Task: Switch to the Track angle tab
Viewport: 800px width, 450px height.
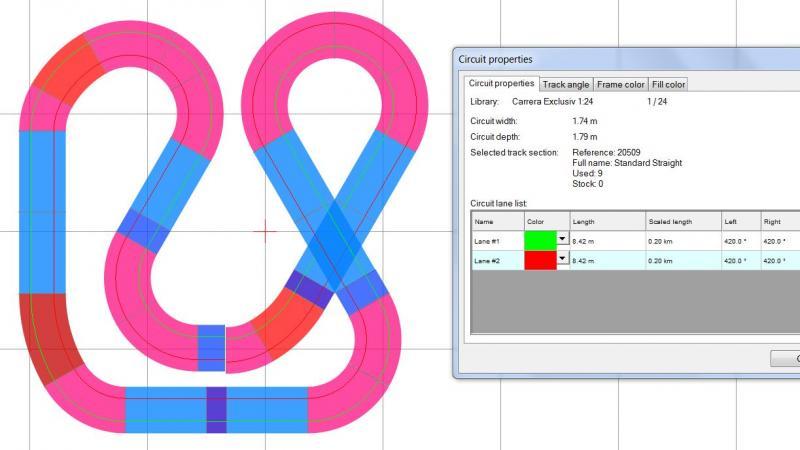Action: tap(567, 85)
